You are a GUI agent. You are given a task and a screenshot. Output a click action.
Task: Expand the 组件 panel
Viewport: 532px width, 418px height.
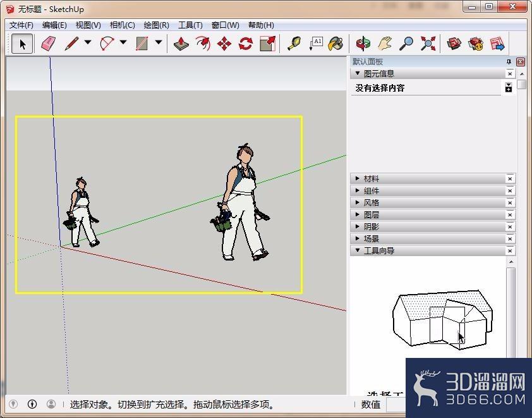pos(357,190)
